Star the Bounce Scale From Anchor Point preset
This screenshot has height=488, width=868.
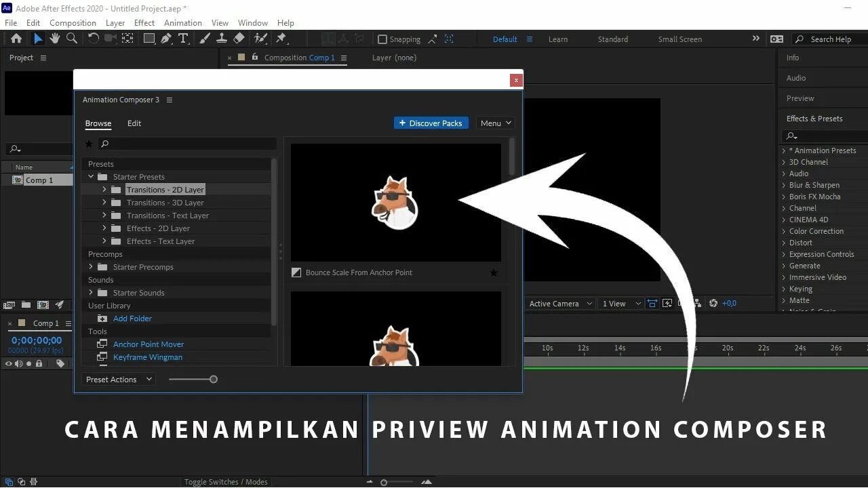pos(494,272)
